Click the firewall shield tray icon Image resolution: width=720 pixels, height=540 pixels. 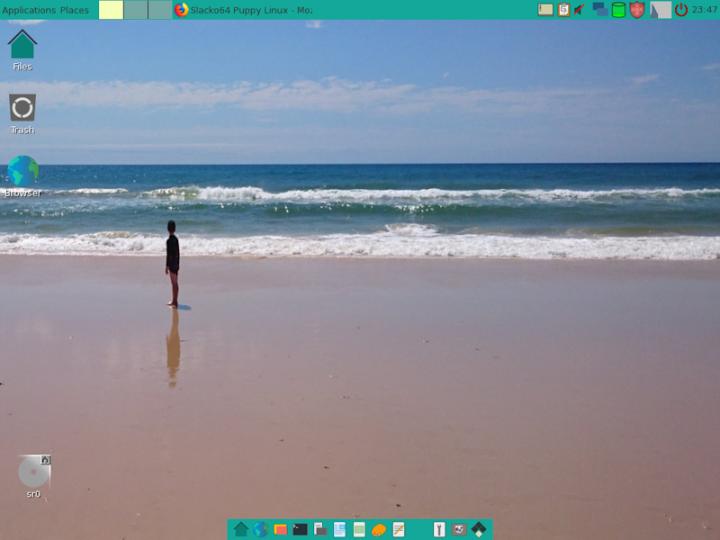point(637,10)
